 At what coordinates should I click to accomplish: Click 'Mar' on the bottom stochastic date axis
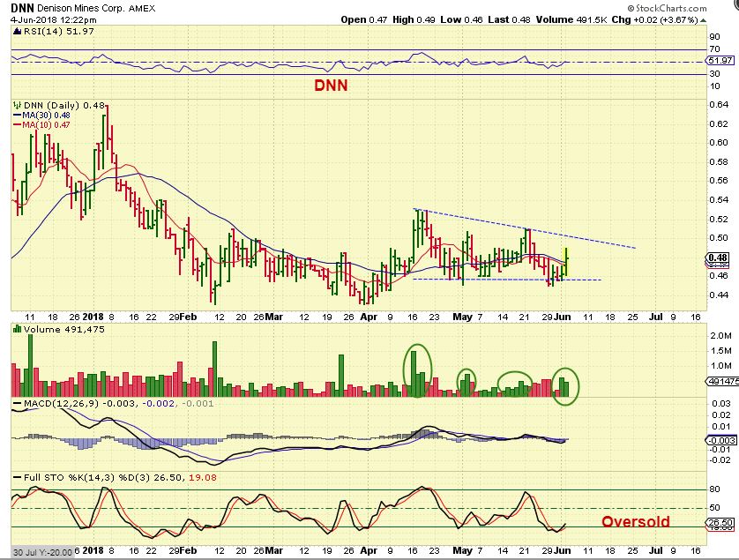tap(274, 550)
